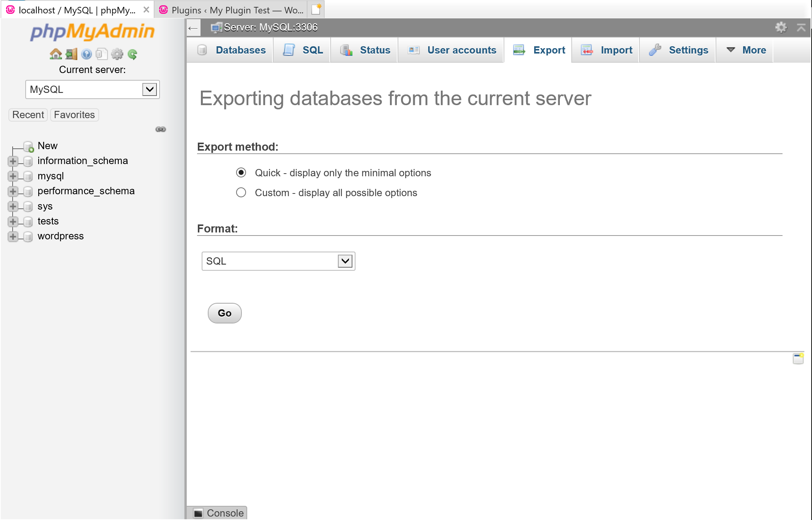Open phpMyAdmin documentation question-mark icon
The image size is (812, 520).
[x=86, y=54]
